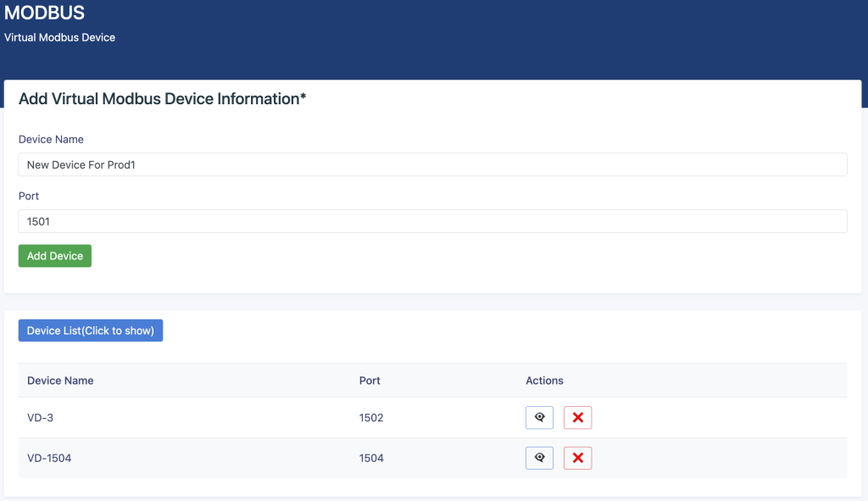This screenshot has width=868, height=501.
Task: Select the VD-1504 device name cell
Action: [49, 458]
